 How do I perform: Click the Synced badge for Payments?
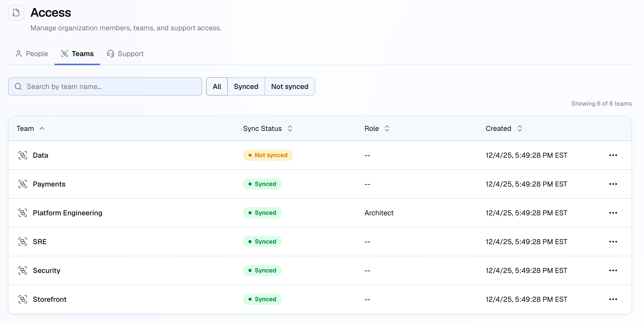262,184
